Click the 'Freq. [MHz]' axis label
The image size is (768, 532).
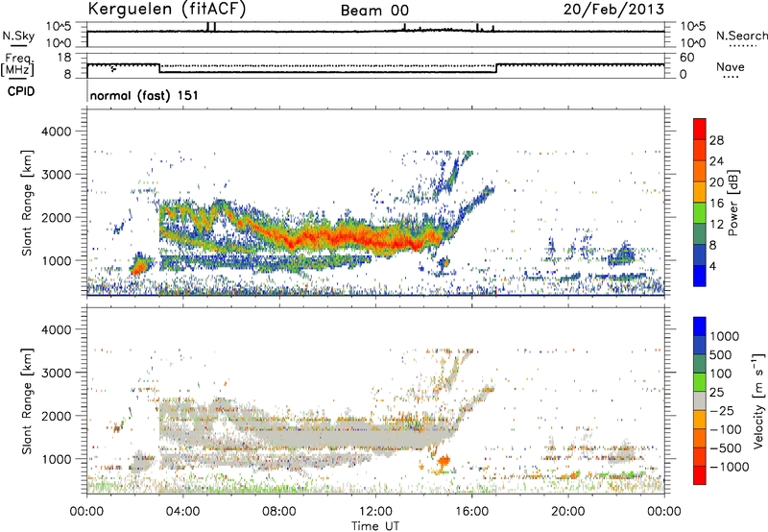point(17,65)
